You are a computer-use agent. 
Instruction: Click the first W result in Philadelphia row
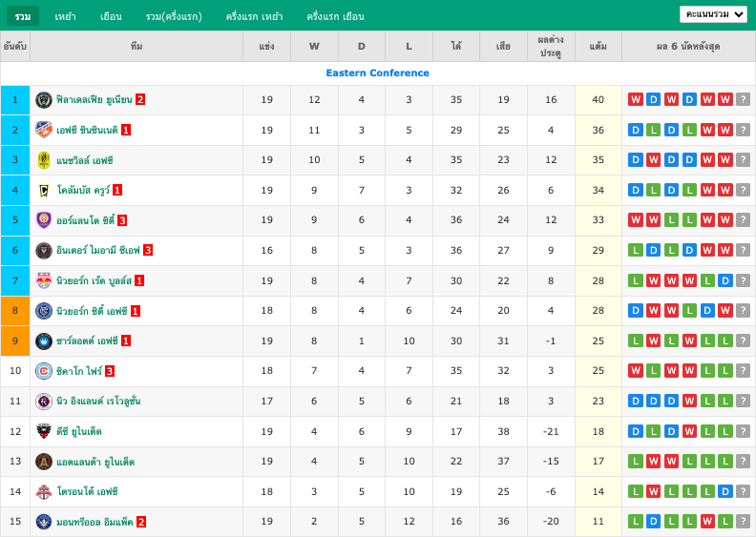click(636, 100)
